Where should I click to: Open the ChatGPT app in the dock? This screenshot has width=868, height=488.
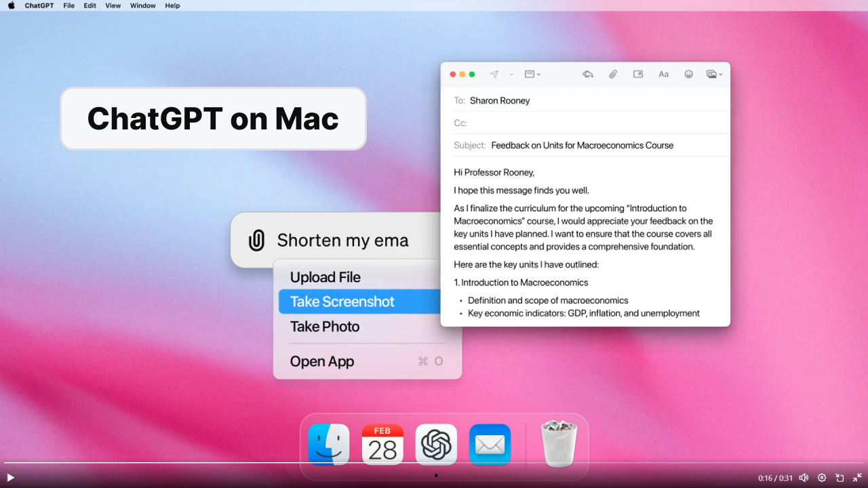coord(436,445)
